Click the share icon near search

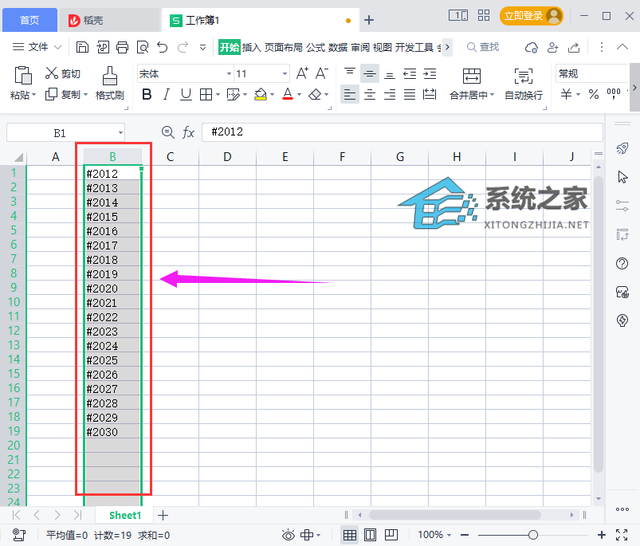click(574, 47)
